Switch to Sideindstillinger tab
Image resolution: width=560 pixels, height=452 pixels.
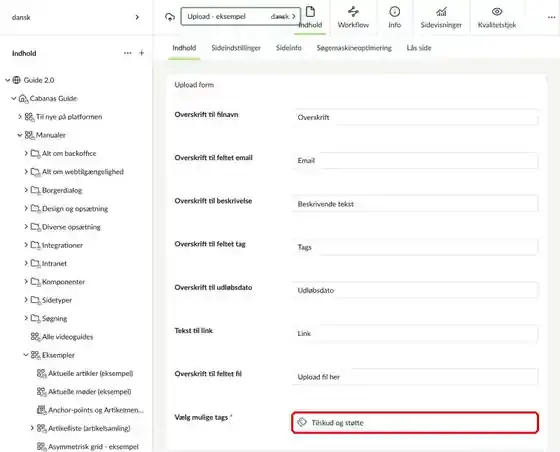tap(236, 48)
